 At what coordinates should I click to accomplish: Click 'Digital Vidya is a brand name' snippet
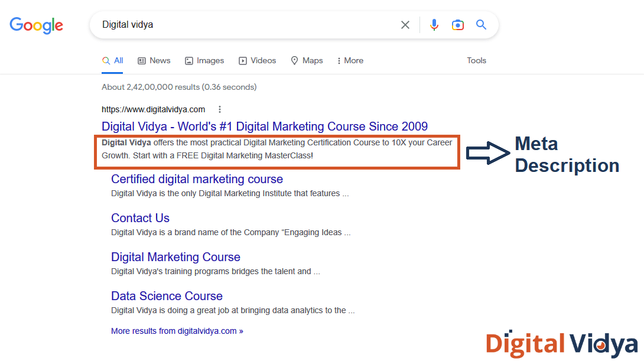(x=230, y=232)
